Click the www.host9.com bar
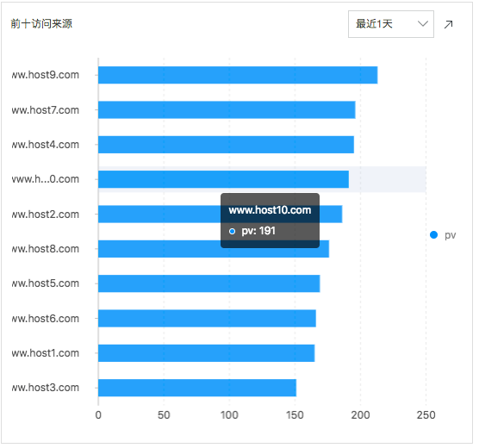The image size is (479, 448). coord(238,75)
